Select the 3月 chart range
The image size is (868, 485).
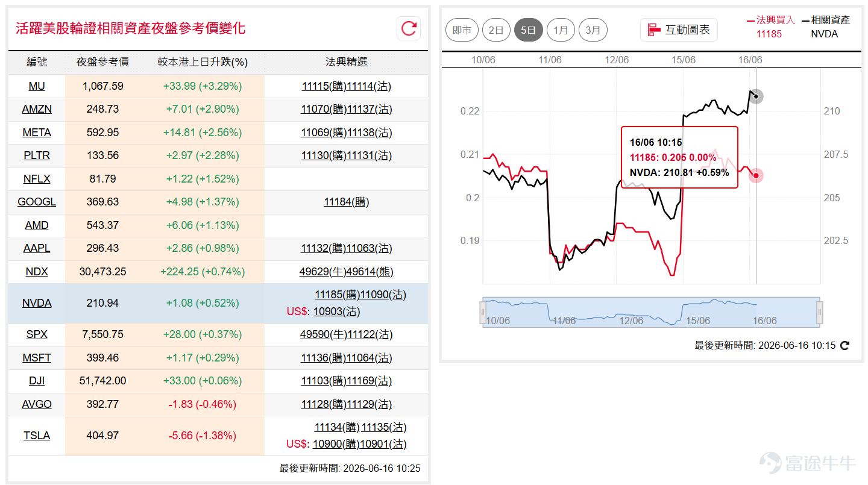[x=593, y=30]
